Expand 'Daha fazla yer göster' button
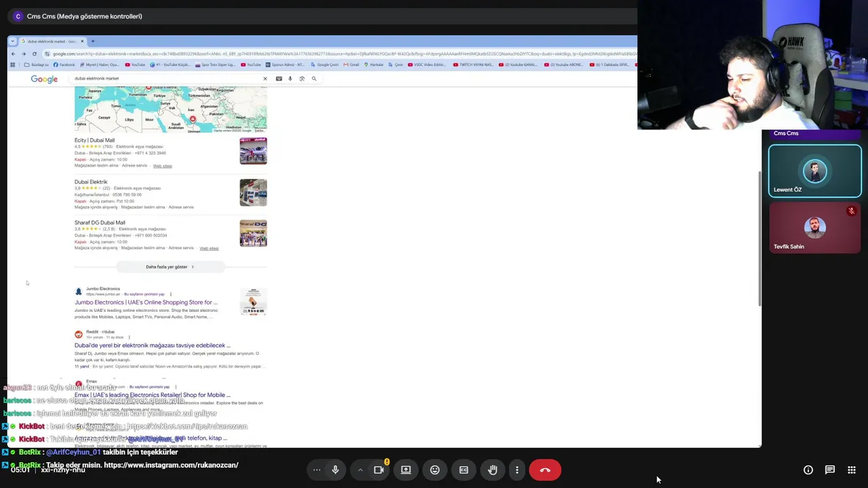This screenshot has width=868, height=488. [x=170, y=267]
